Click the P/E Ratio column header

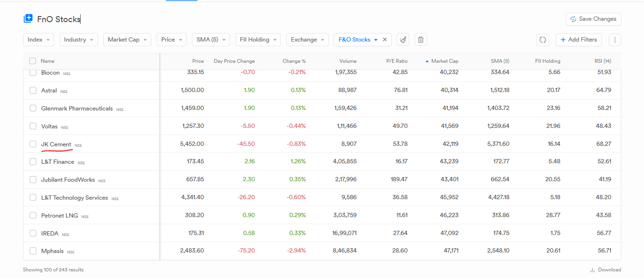396,61
